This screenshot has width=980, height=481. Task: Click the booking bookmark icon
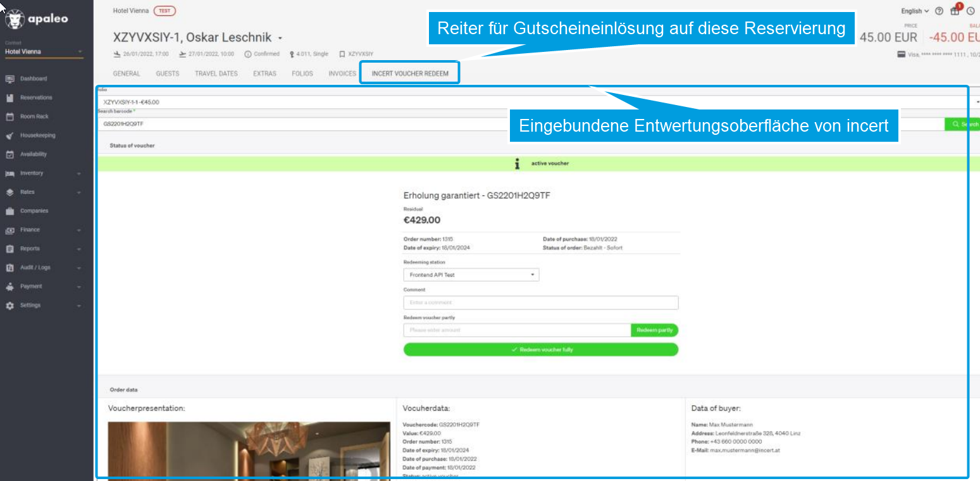click(342, 54)
